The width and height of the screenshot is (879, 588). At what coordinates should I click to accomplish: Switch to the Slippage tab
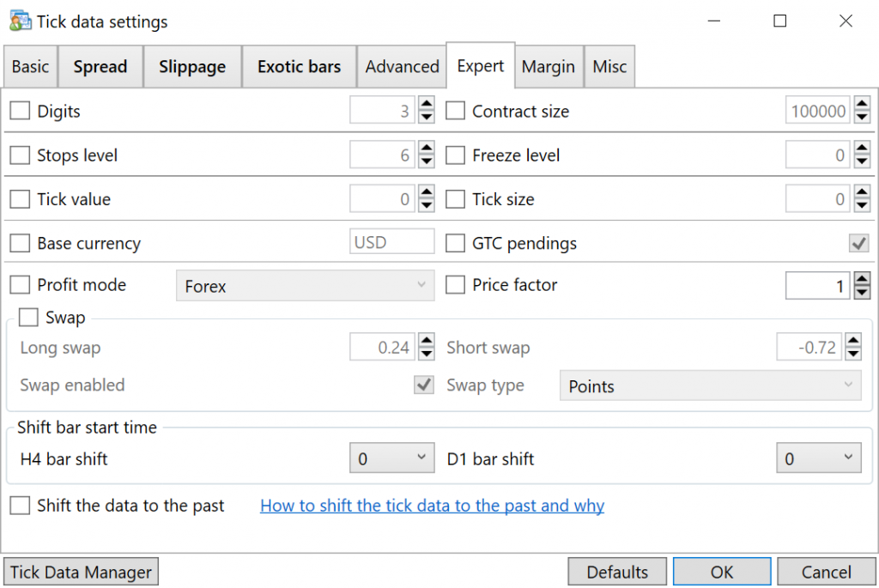pyautogui.click(x=192, y=67)
